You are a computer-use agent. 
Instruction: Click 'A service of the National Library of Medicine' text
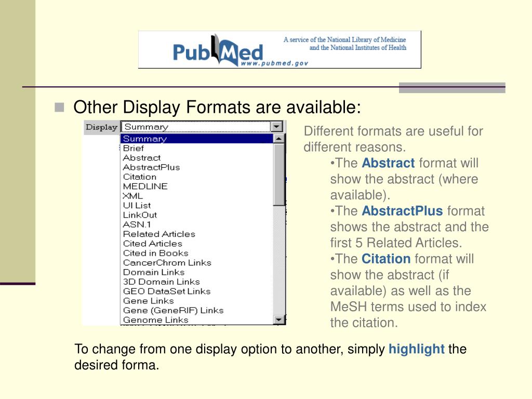pos(345,39)
